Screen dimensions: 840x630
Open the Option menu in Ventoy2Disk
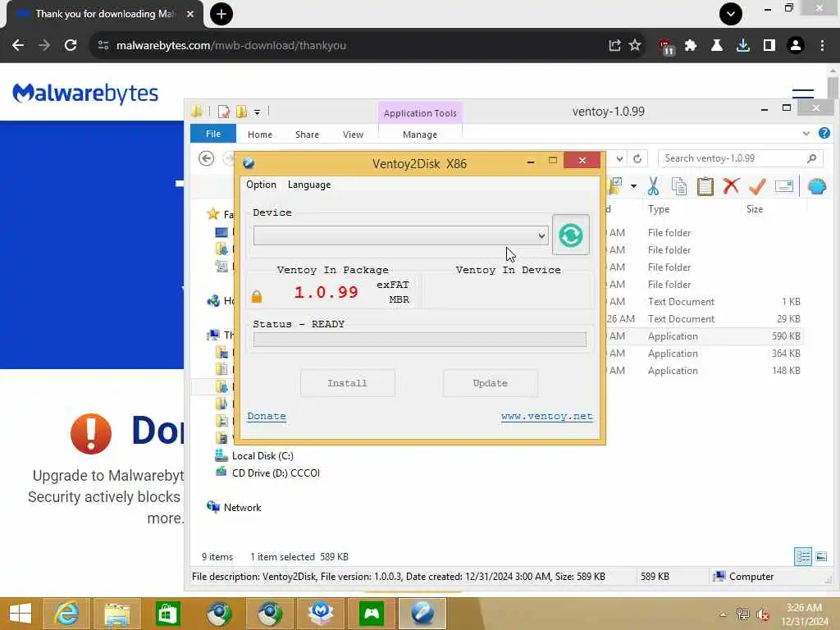click(261, 185)
